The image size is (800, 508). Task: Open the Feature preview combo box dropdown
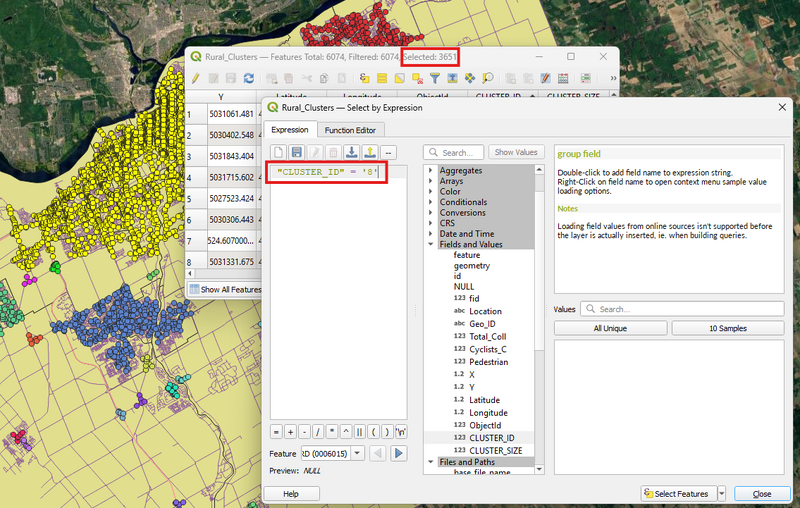click(358, 453)
